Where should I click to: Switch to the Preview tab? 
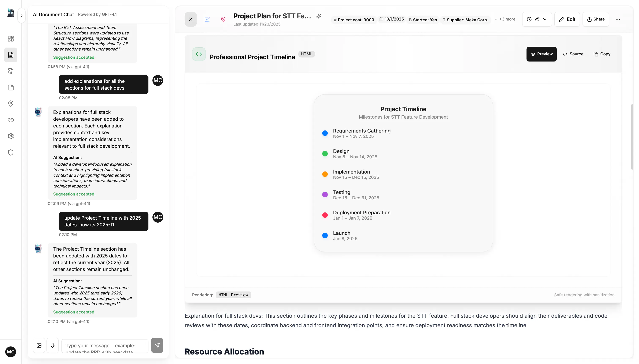[541, 54]
